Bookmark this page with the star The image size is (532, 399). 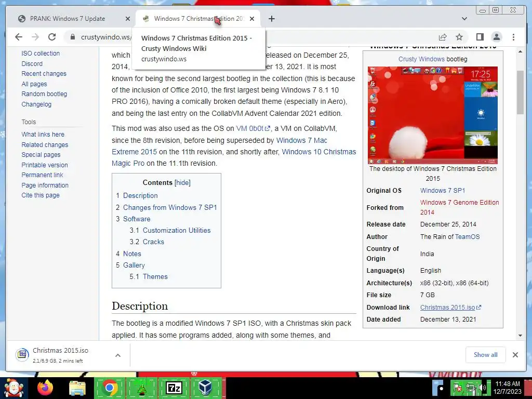tap(459, 37)
